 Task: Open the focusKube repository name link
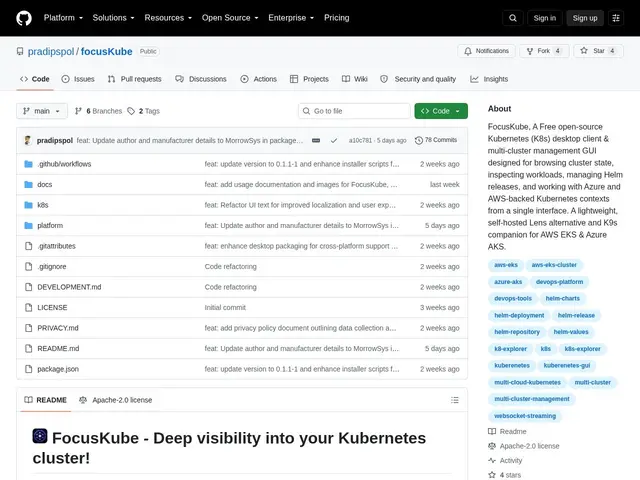(x=107, y=51)
